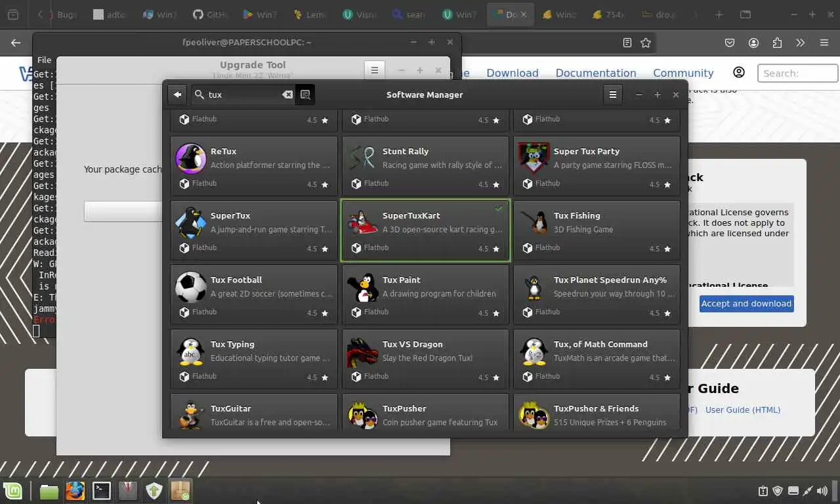Click Download link on the webpage
The image size is (840, 504).
click(x=513, y=73)
